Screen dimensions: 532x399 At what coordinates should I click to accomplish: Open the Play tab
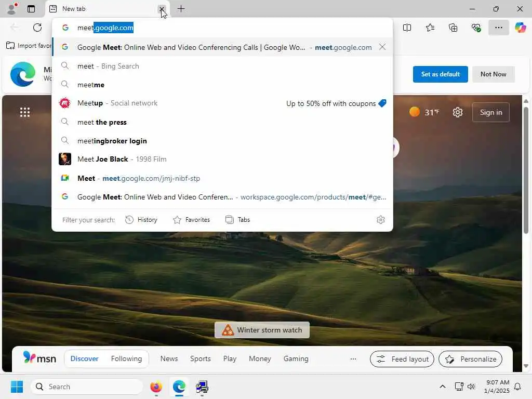point(230,358)
